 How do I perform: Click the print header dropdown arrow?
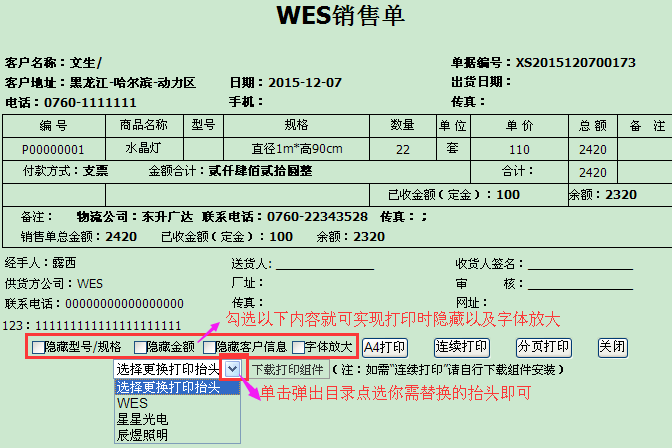232,368
